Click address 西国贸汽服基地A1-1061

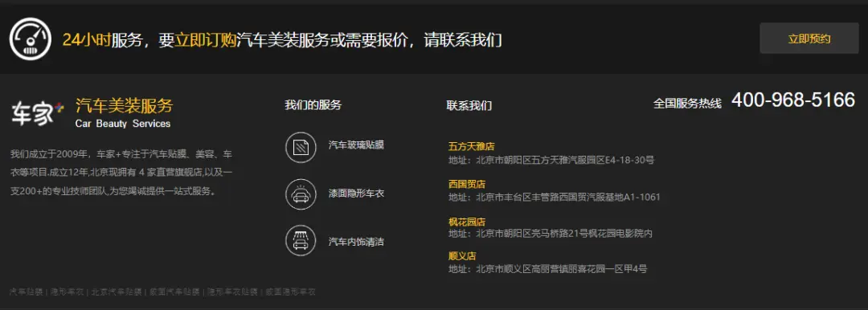554,197
